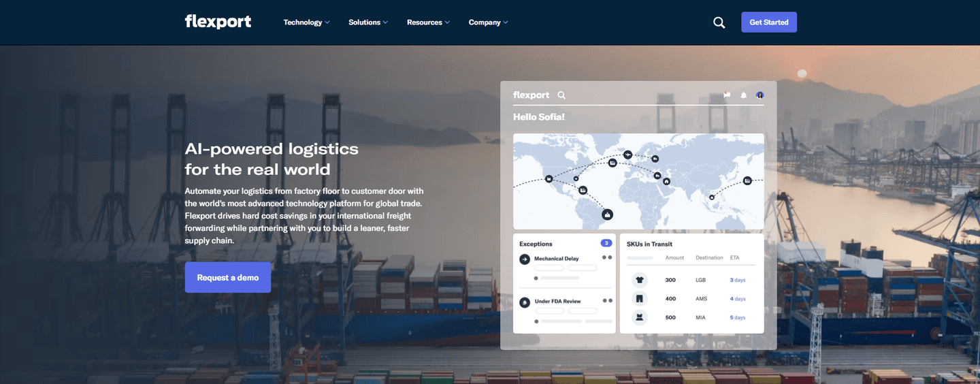Click the destination 'AMS'

702,299
